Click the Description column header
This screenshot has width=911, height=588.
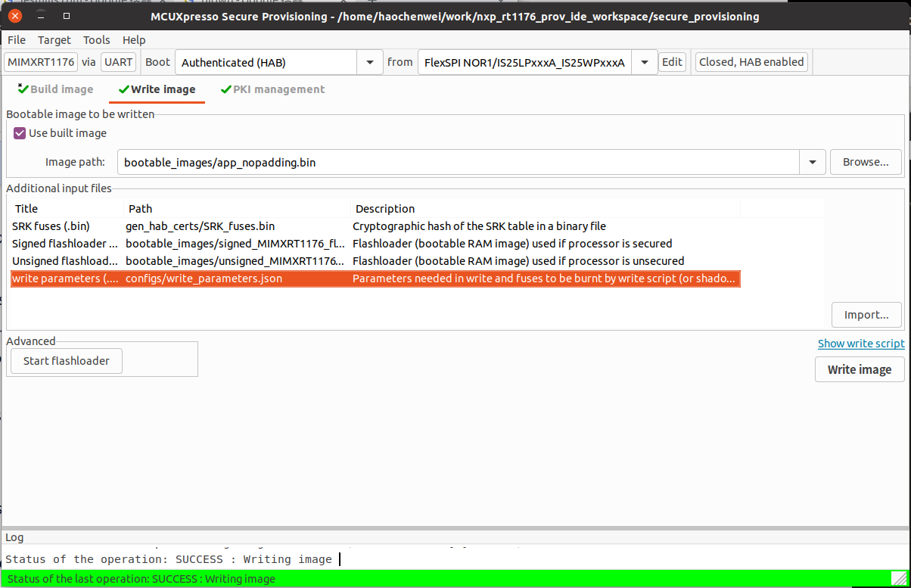(546, 209)
